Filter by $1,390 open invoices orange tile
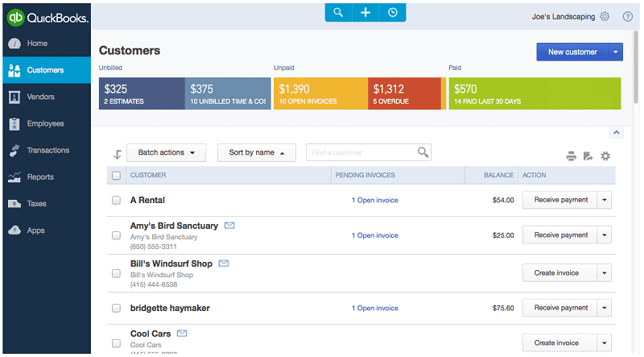The width and height of the screenshot is (644, 357). tap(320, 93)
